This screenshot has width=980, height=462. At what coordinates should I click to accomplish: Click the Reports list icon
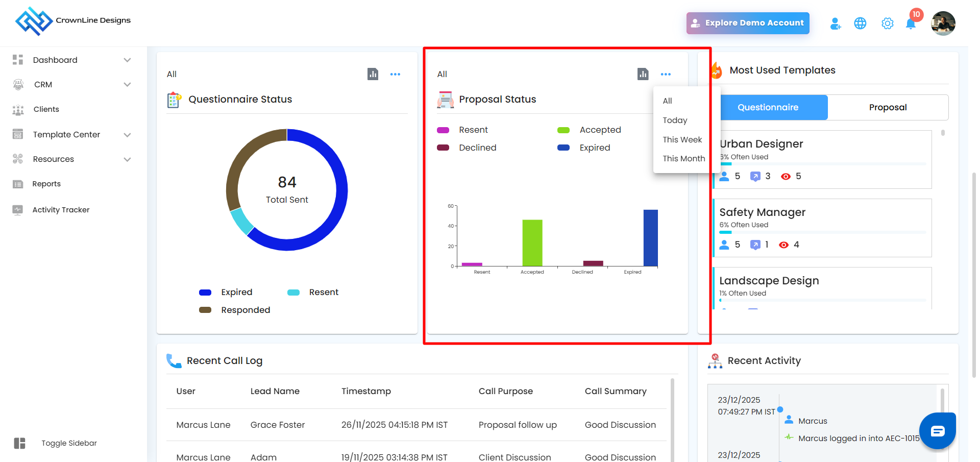18,184
